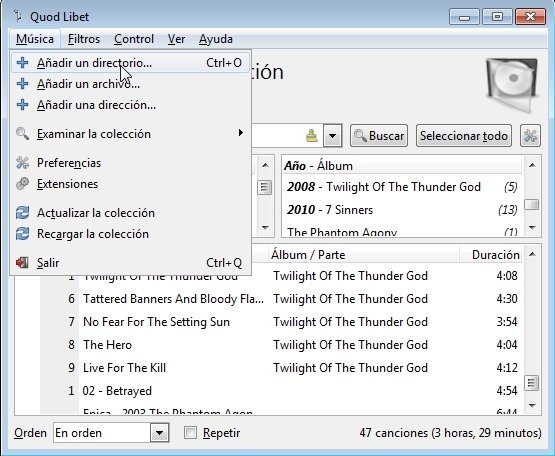Screen dimensions: 555x456
Task: Sort by Álbum / Parte column header
Action: coord(364,255)
